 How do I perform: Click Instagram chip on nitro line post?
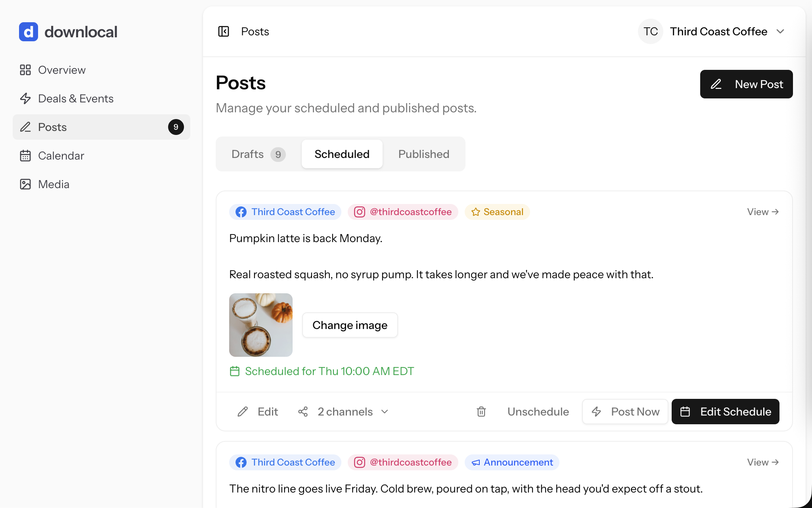coord(403,462)
